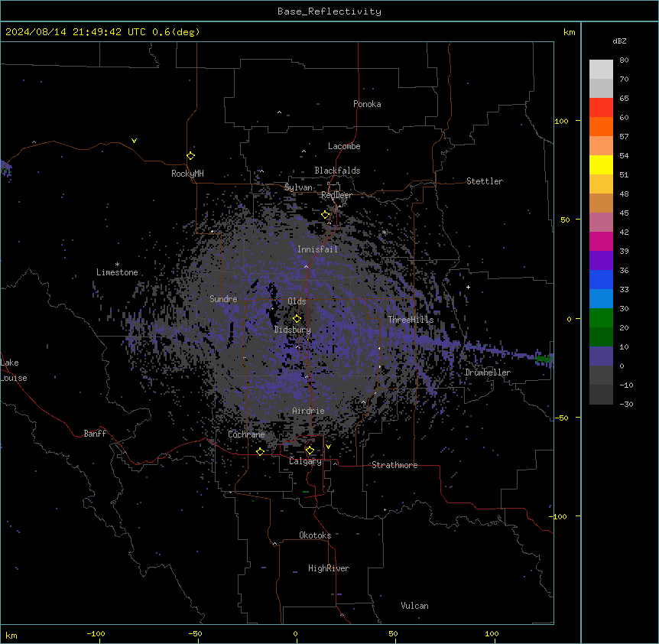This screenshot has height=644, width=659.
Task: Select the Lake Louise label
Action: pyautogui.click(x=14, y=370)
